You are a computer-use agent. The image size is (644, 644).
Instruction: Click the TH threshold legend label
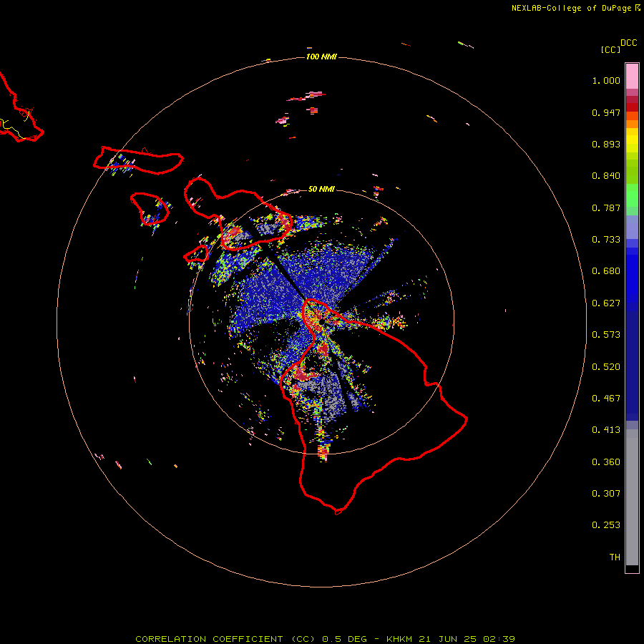coord(615,557)
